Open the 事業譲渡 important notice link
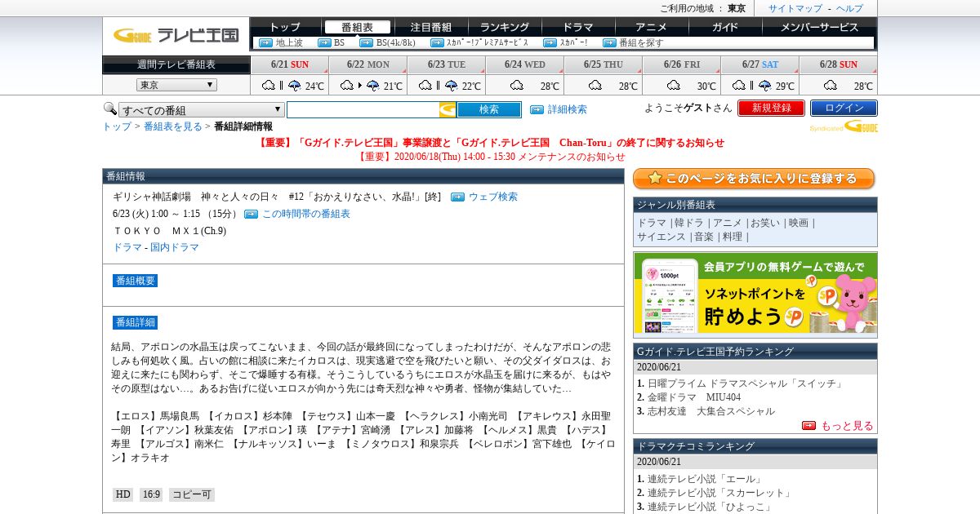Screen dimensions: 980x514 click(491, 142)
